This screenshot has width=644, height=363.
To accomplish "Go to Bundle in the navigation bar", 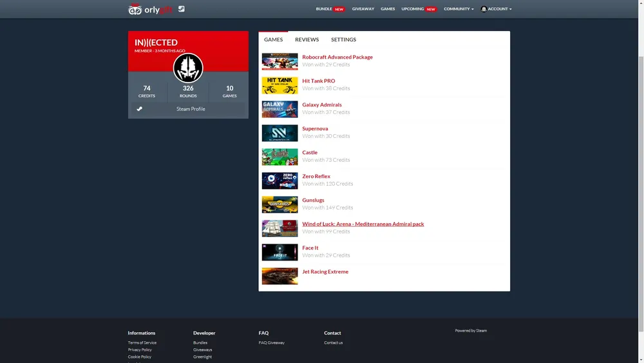I will pyautogui.click(x=324, y=9).
